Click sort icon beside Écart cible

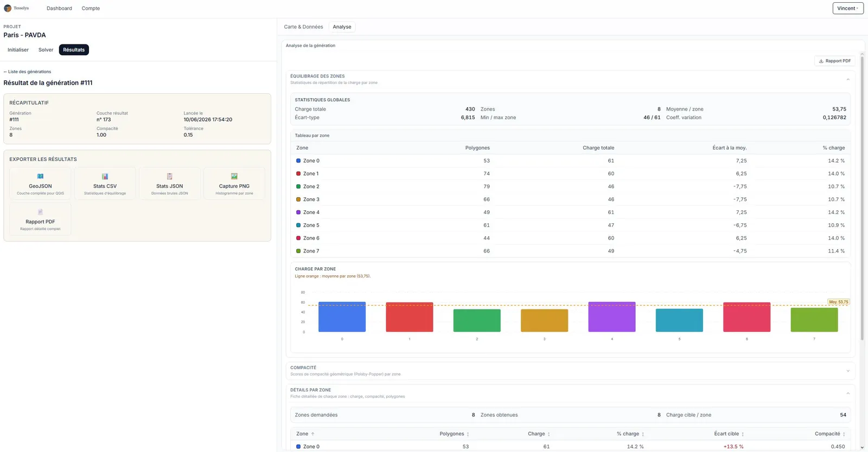point(743,434)
